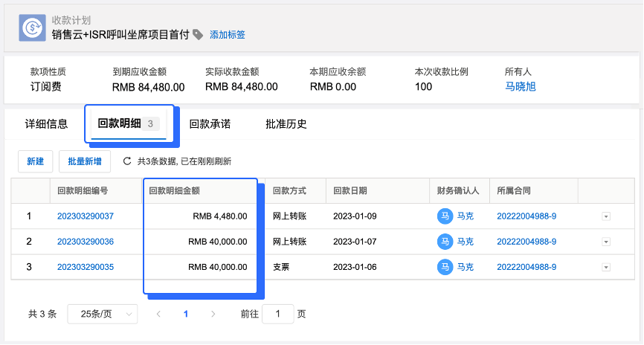Click the collection plan icon in the header

[33, 28]
